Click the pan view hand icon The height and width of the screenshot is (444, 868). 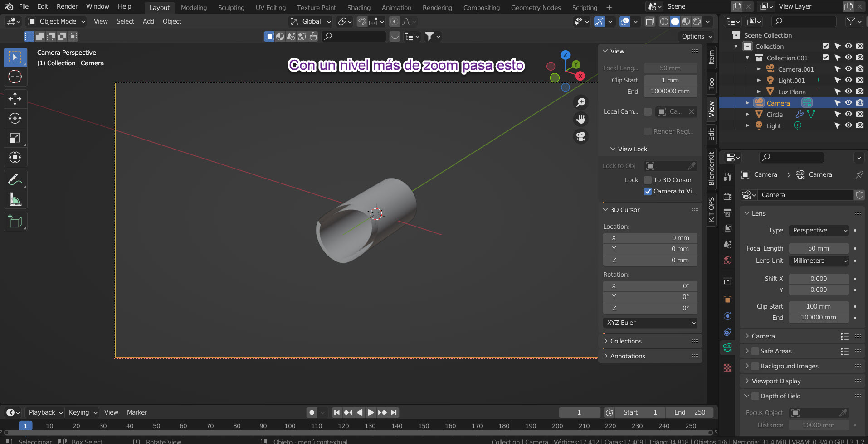pos(581,119)
